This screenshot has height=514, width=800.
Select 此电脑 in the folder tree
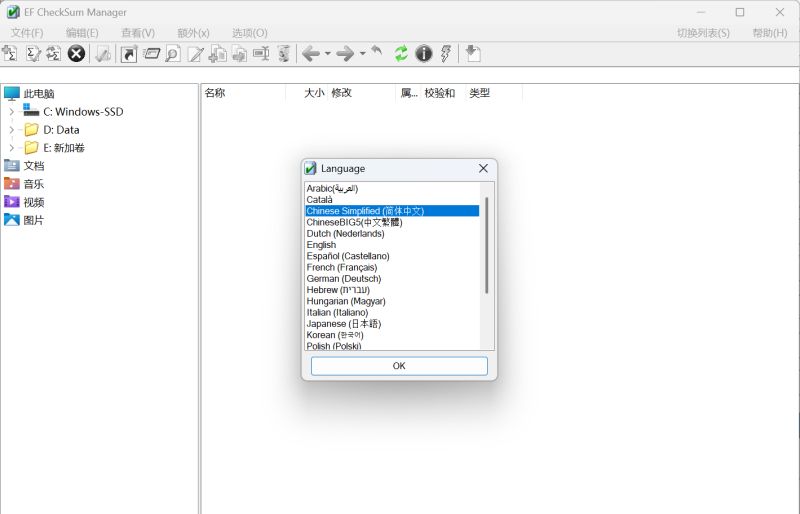point(39,93)
